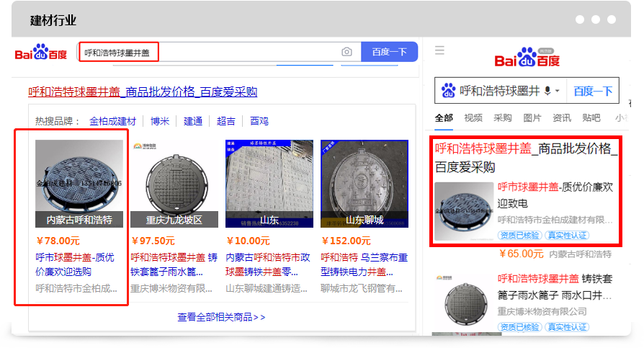Click the camera image-search icon
Viewport: 644px width, 348px height.
click(346, 52)
